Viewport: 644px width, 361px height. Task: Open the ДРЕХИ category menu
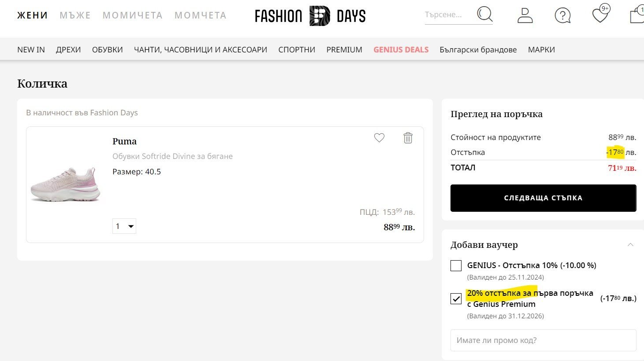[x=68, y=50]
